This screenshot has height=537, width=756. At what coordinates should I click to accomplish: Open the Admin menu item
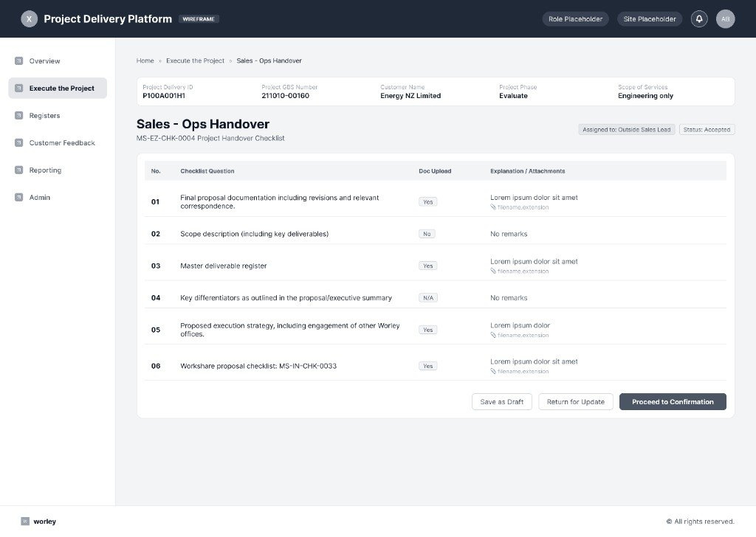tap(58, 198)
